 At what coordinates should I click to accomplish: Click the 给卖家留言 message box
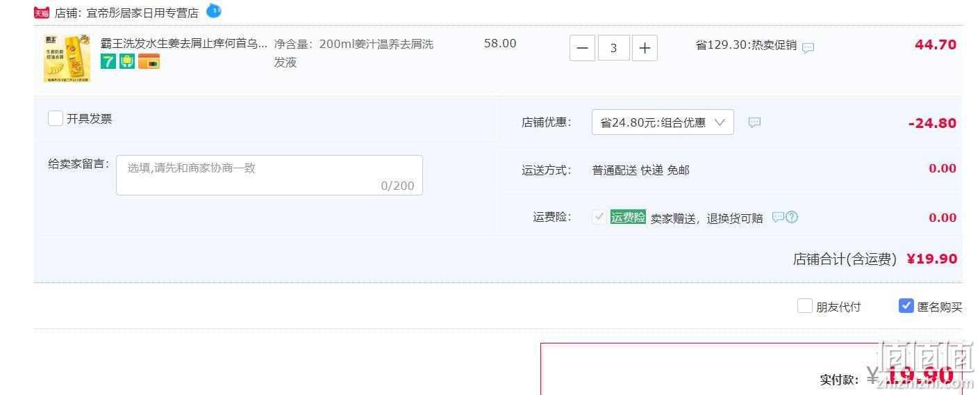269,175
